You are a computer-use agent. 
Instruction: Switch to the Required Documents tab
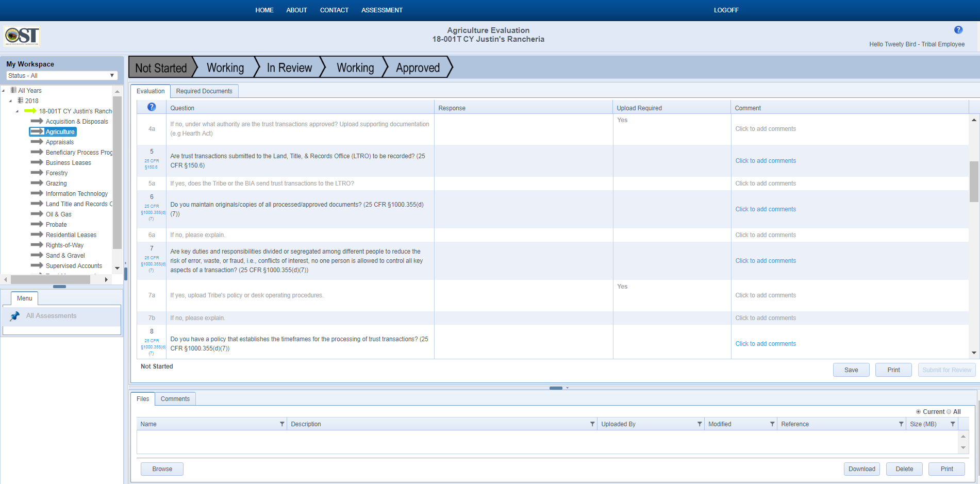pos(204,91)
